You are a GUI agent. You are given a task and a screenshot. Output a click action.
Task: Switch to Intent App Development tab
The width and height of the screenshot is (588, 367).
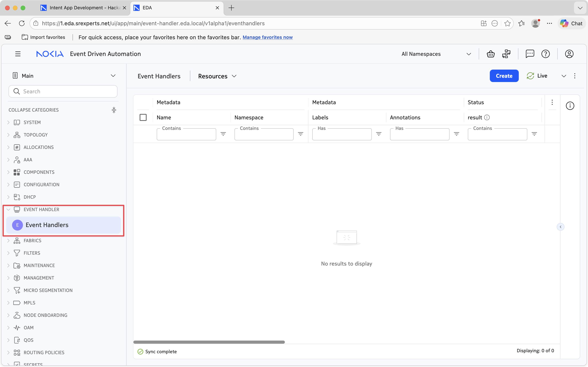(x=83, y=8)
